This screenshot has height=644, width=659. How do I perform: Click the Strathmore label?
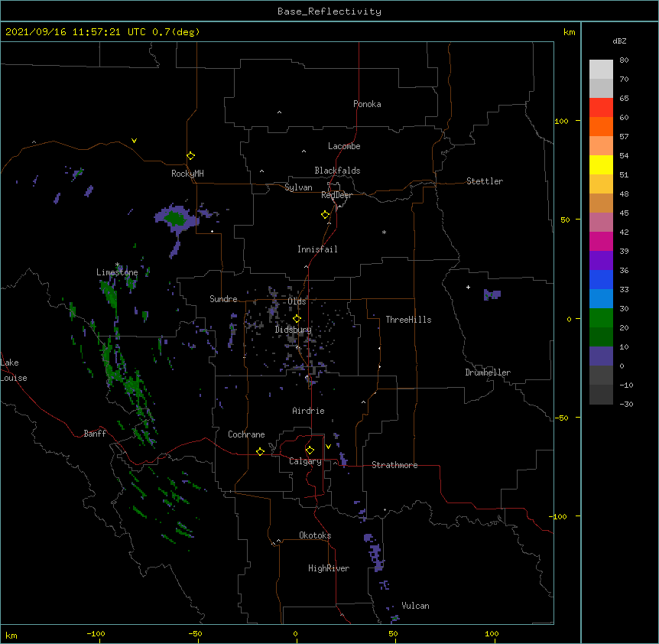(394, 465)
